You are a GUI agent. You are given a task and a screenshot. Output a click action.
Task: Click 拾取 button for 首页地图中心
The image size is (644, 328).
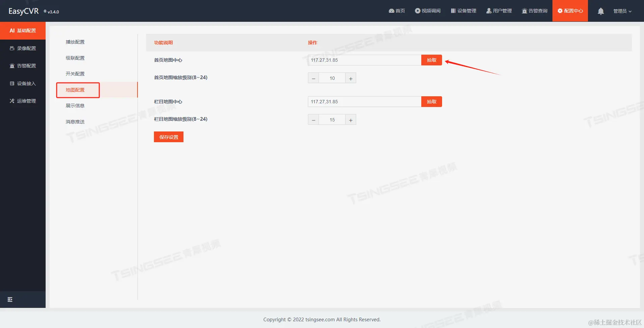[432, 60]
